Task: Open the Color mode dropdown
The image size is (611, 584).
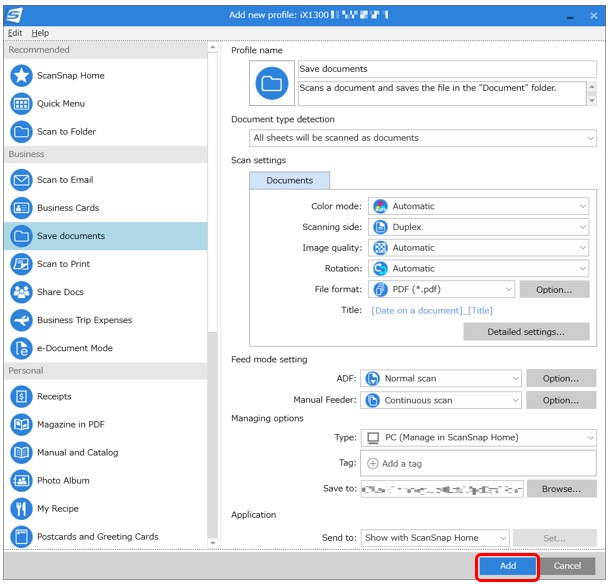Action: click(478, 206)
